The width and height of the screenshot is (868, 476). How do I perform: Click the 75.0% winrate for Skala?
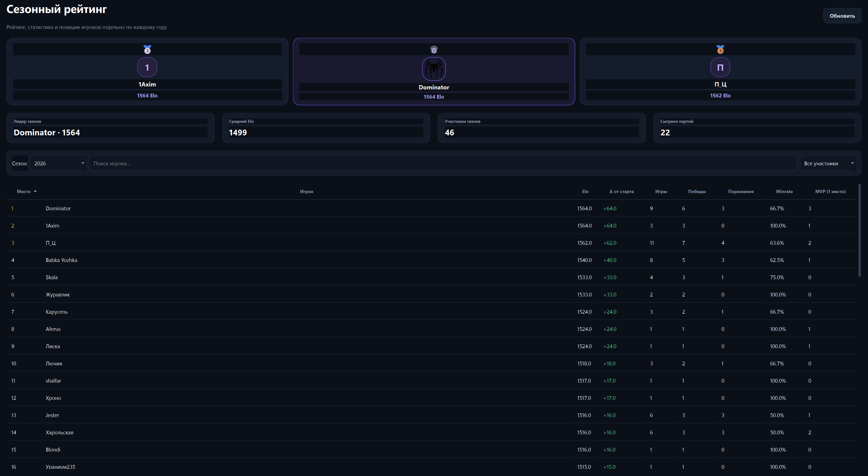(777, 277)
